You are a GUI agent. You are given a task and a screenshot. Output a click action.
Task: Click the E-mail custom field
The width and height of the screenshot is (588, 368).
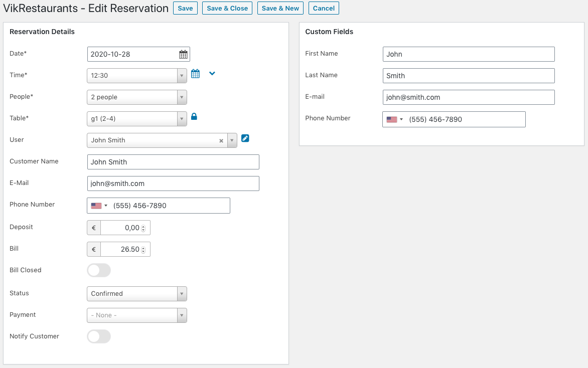469,97
